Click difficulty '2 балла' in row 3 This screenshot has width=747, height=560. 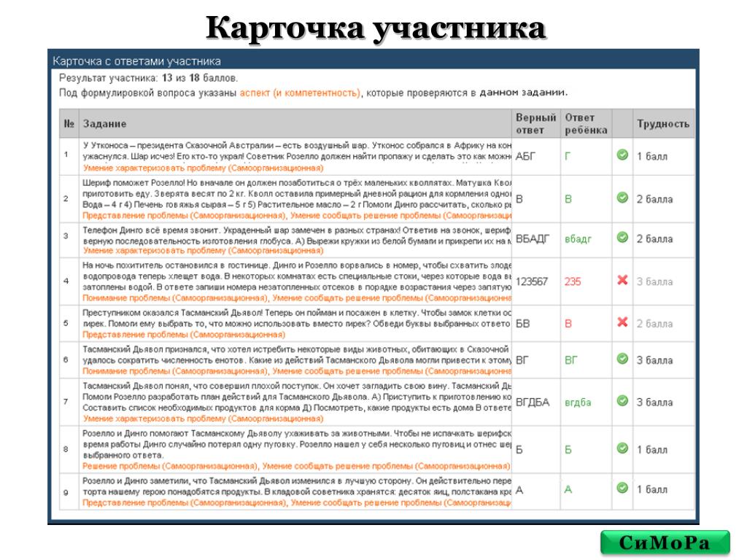(655, 239)
